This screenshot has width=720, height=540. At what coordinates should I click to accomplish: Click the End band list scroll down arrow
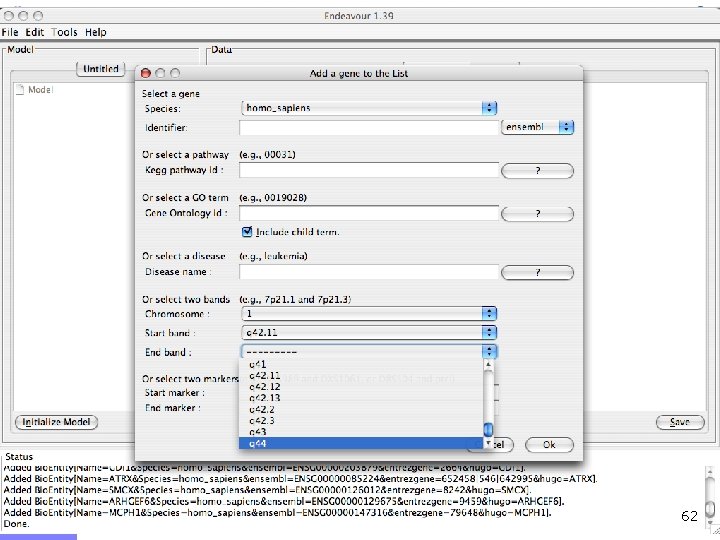[488, 444]
